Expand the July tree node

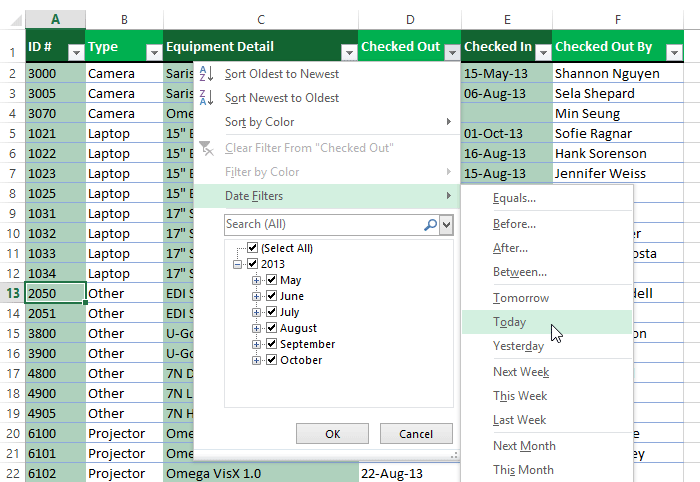256,312
